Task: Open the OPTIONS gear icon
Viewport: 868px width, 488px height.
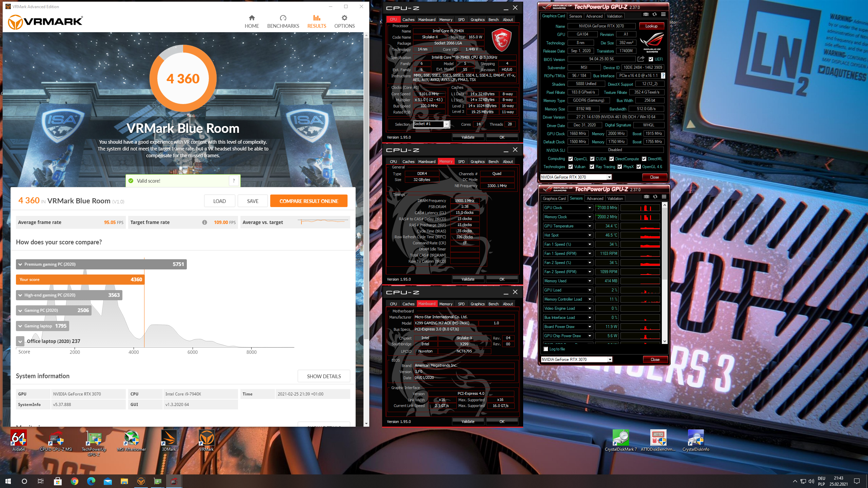Action: click(344, 18)
